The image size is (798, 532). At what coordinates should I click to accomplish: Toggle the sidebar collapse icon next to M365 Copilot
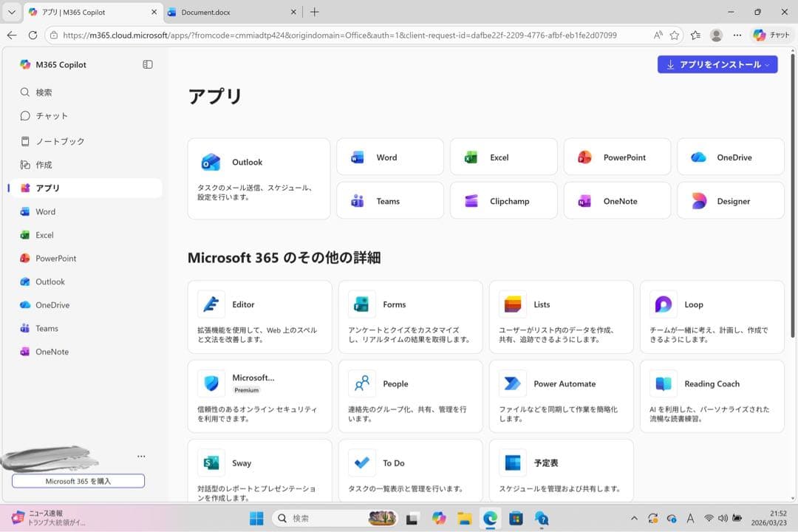pos(147,64)
